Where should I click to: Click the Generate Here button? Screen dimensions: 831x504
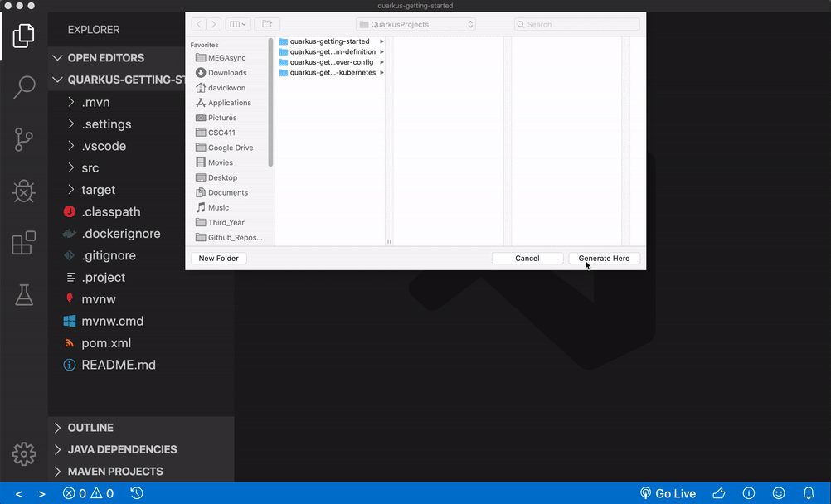[x=604, y=259]
